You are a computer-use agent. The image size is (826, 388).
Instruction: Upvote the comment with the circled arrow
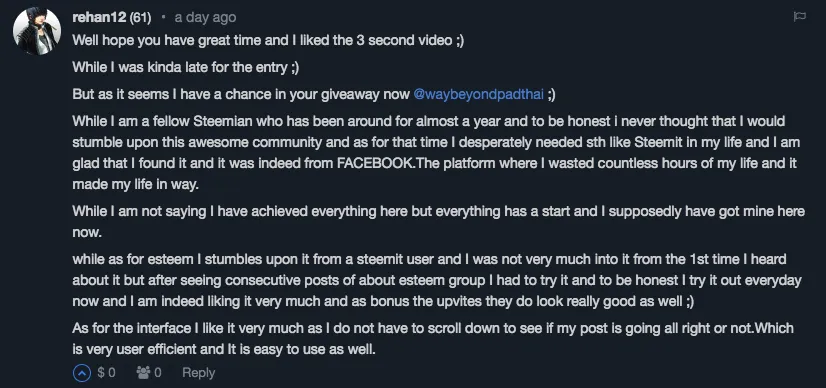(82, 373)
